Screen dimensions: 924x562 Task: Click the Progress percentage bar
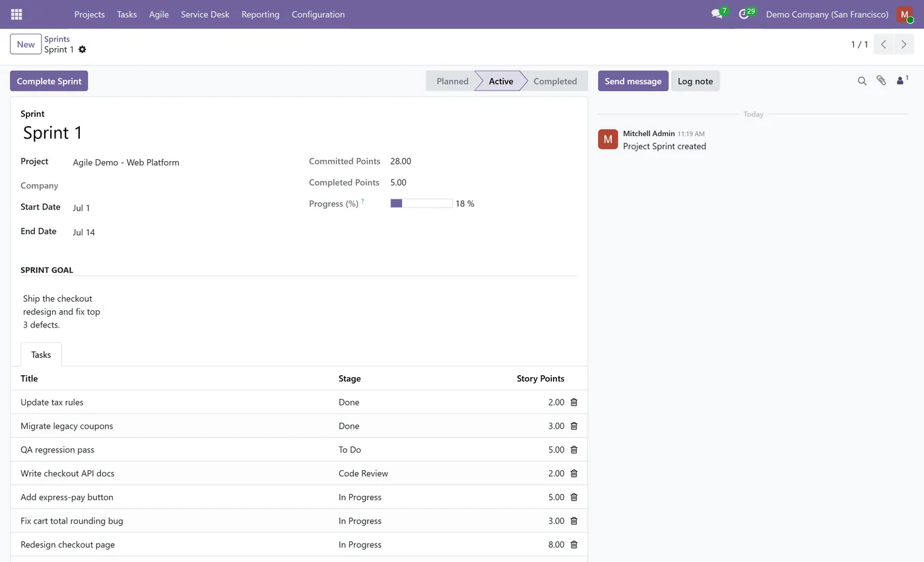click(x=421, y=203)
